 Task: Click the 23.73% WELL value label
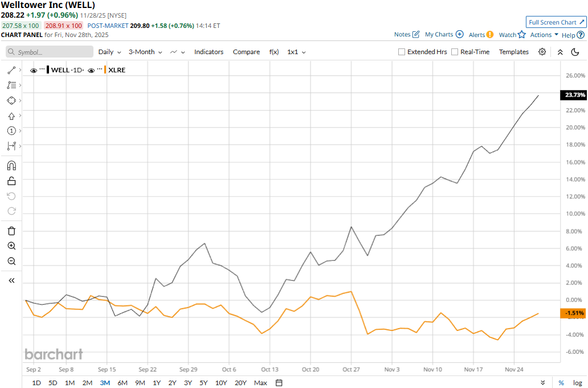point(573,95)
